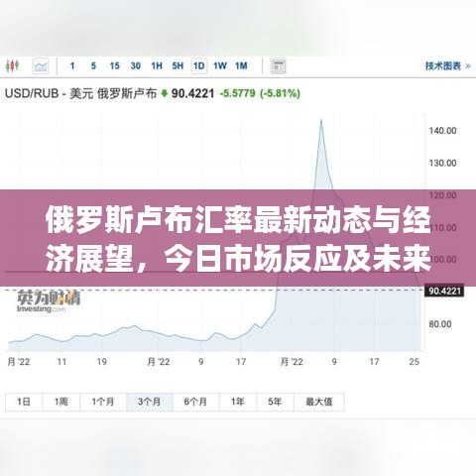
Task: Switch to candlestick chart type icon
Action: click(x=12, y=66)
